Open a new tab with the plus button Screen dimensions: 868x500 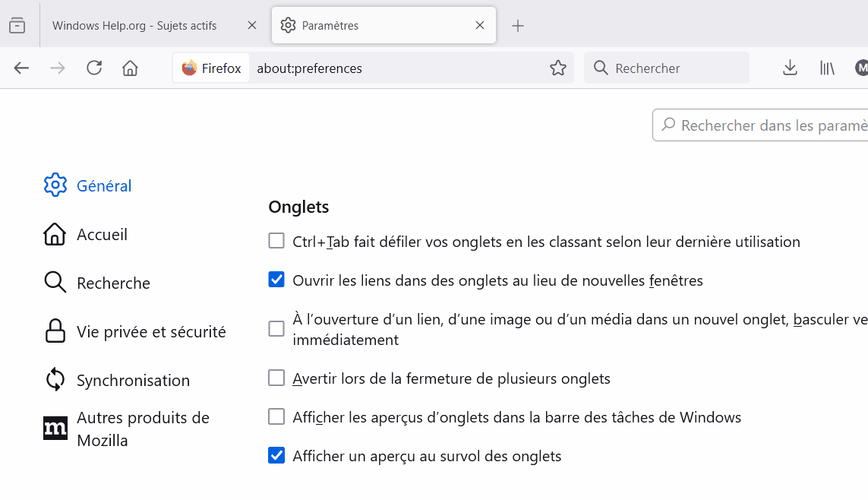(518, 26)
